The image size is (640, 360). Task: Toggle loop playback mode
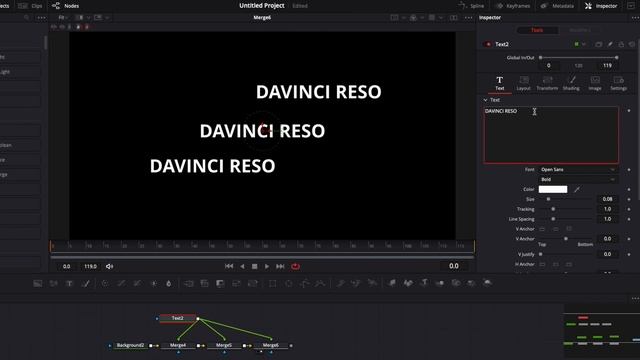coord(296,266)
